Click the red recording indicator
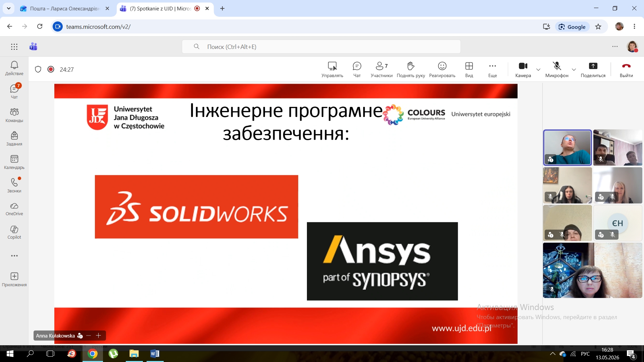Image resolution: width=644 pixels, height=362 pixels. [51, 69]
